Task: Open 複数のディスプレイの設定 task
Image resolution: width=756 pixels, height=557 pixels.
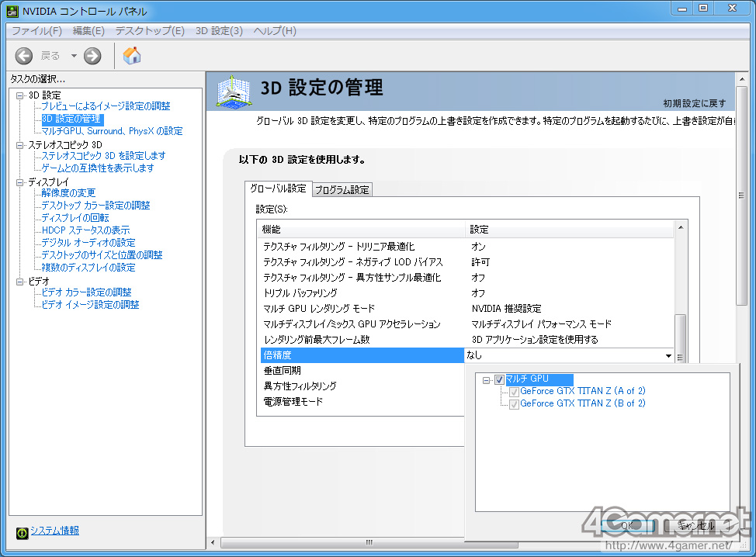Action: coord(88,268)
